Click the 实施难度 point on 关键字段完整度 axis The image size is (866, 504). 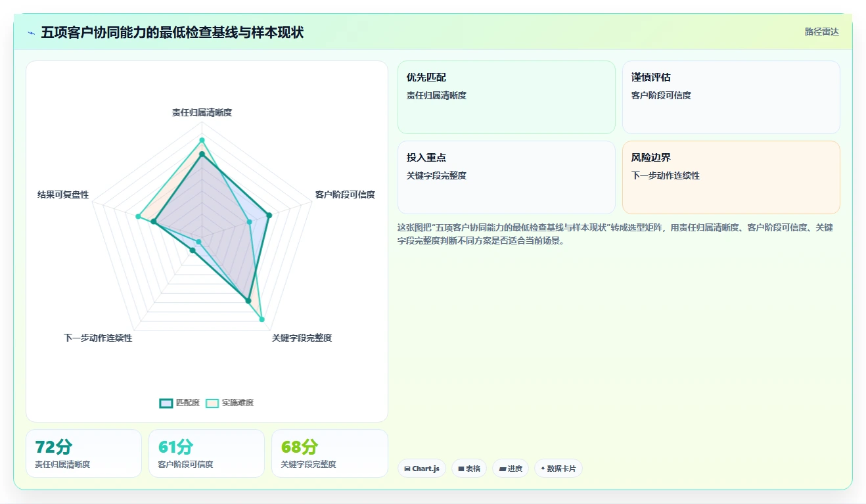tap(262, 320)
